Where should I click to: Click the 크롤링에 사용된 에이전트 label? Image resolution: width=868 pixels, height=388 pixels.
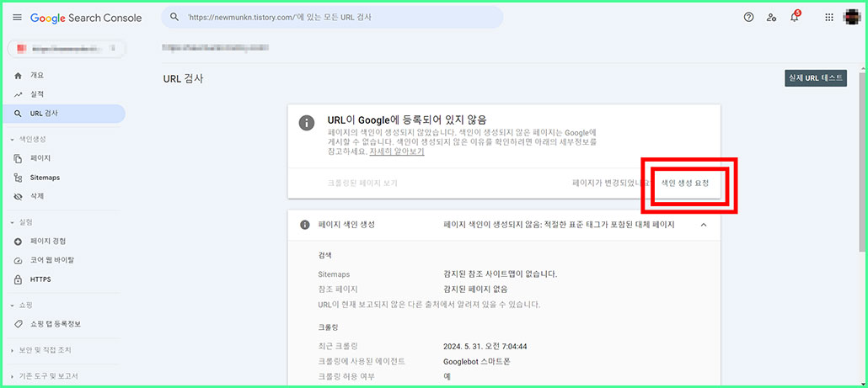click(x=362, y=361)
